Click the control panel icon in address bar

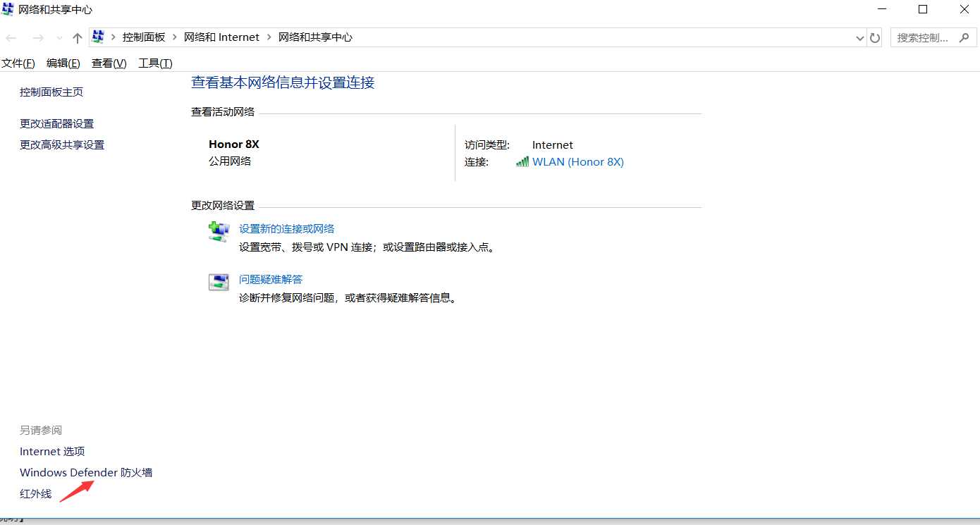pyautogui.click(x=99, y=37)
